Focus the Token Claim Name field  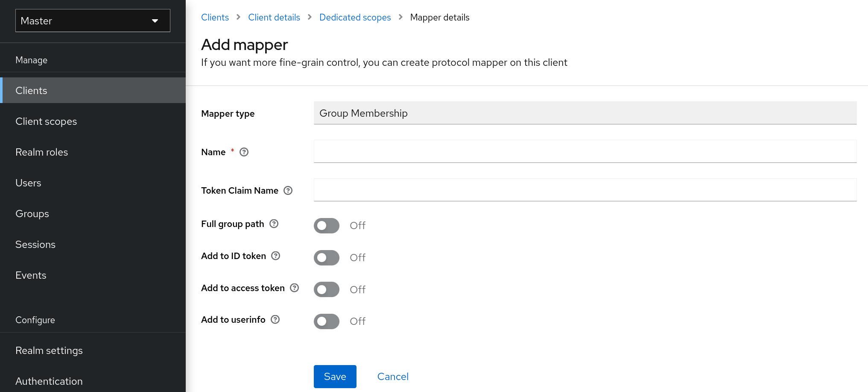585,190
